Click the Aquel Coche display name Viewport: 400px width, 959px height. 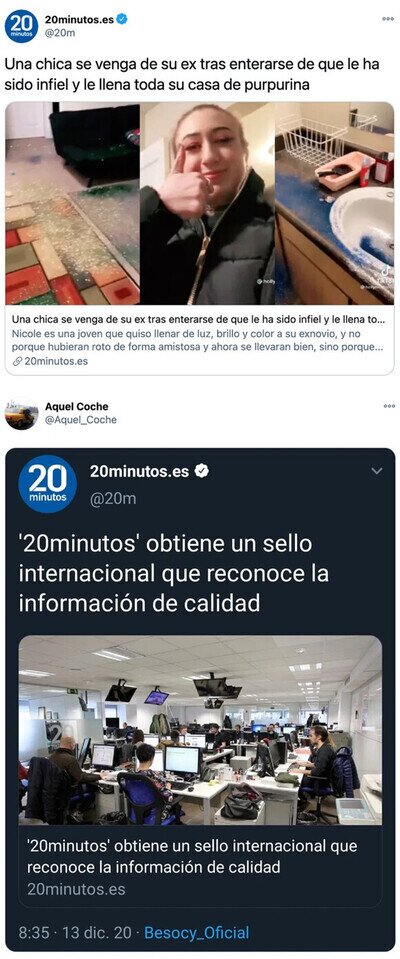[76, 406]
